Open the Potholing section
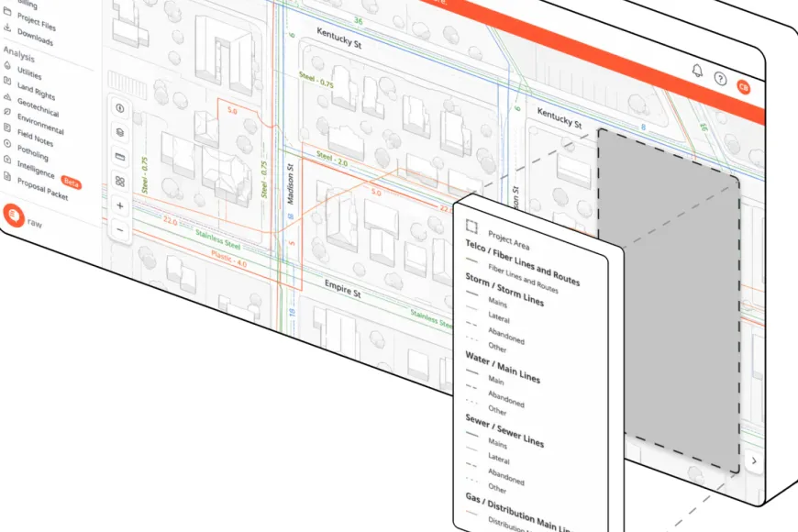Screen dimensions: 798x532 tap(33, 152)
